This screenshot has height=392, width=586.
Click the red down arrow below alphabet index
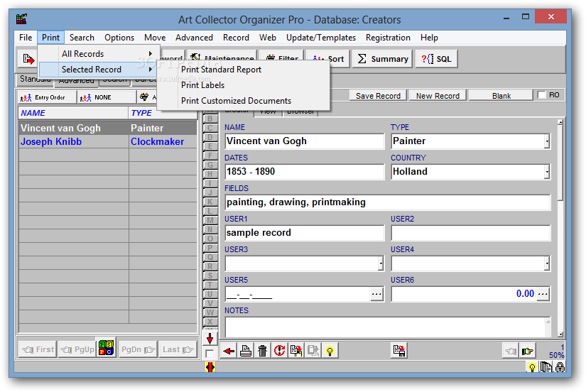click(210, 339)
